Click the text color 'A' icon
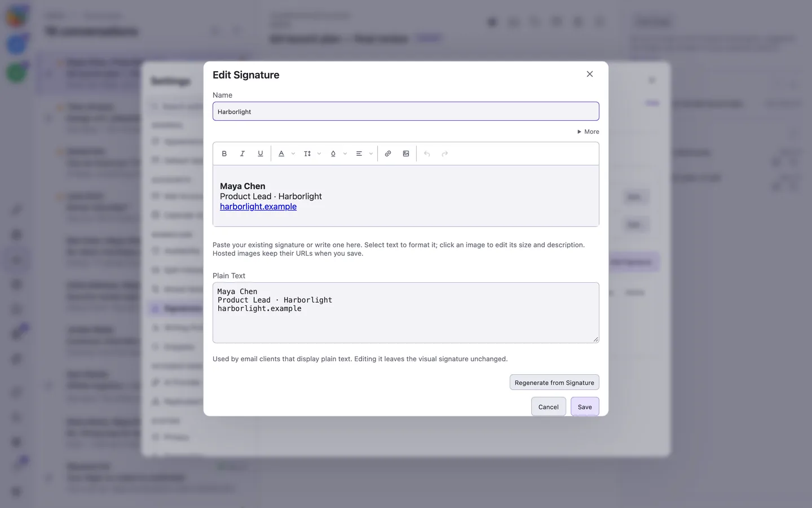812x508 pixels. tap(281, 154)
